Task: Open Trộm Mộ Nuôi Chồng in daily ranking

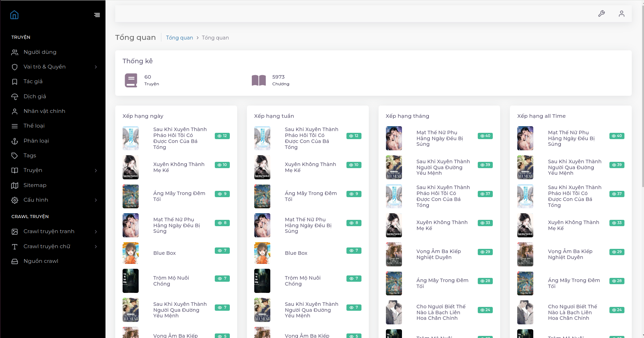Action: [x=171, y=281]
